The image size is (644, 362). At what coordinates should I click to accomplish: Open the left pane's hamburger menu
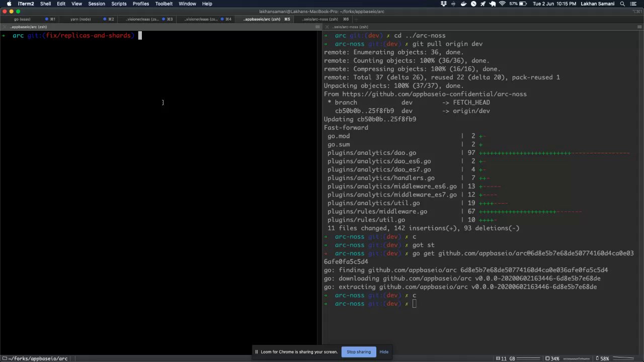pos(317,27)
